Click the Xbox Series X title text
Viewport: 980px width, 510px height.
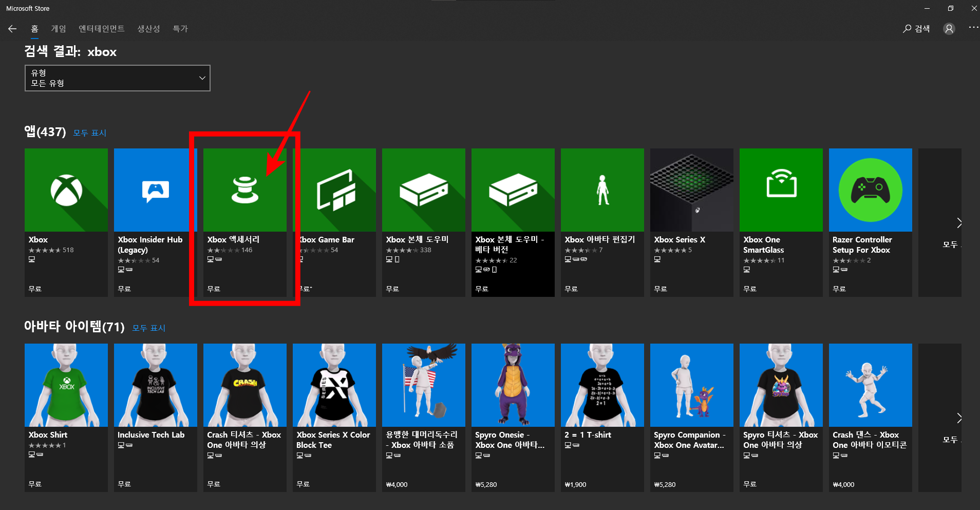tap(680, 239)
